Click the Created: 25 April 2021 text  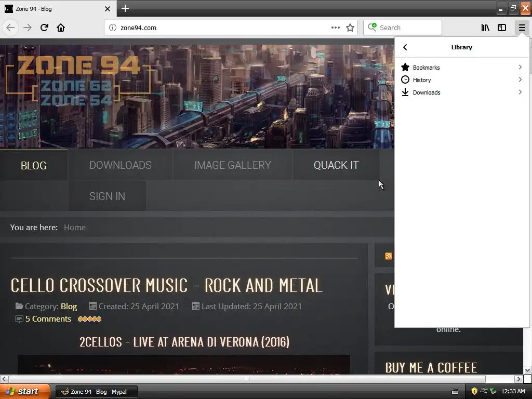click(139, 307)
